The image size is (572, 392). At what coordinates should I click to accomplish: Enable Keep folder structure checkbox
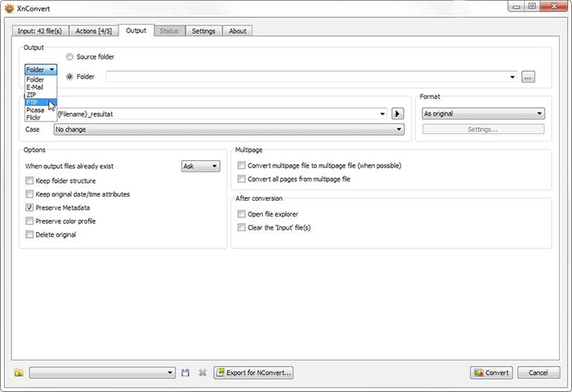pos(29,180)
